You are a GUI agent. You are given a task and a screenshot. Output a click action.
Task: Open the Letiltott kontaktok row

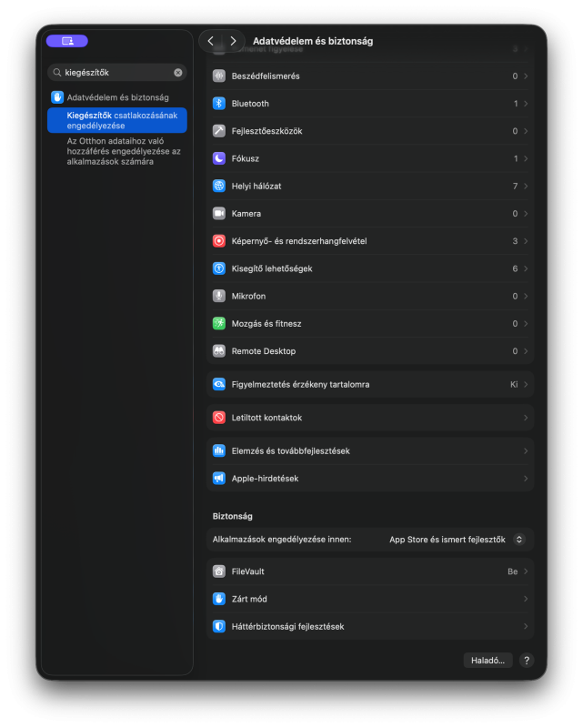tap(369, 418)
